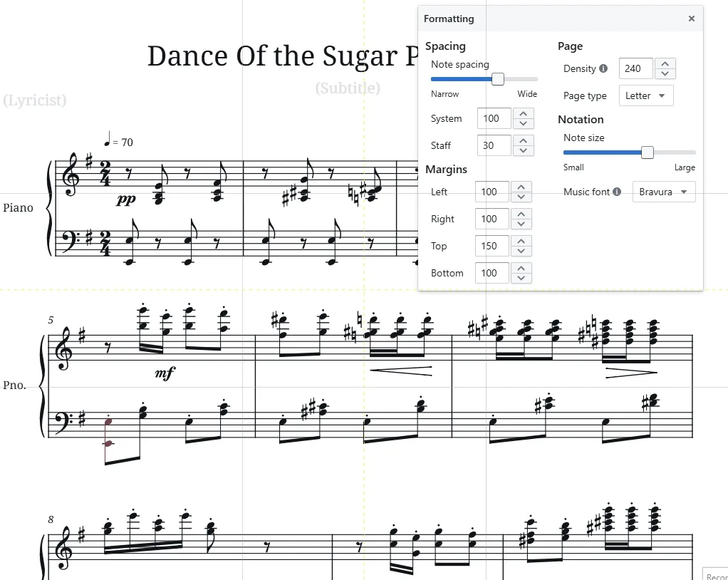The width and height of the screenshot is (728, 580).
Task: Click the Record button in the corner
Action: [717, 575]
